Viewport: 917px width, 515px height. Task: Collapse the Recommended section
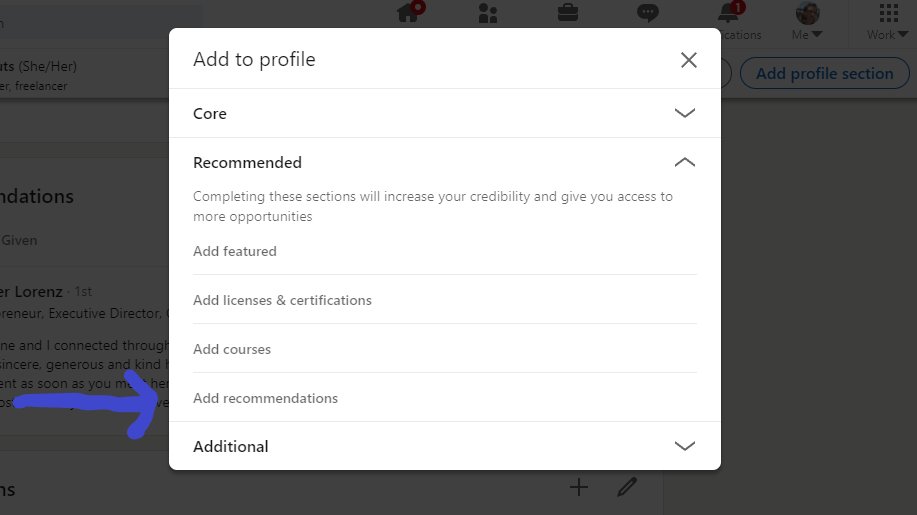point(444,163)
